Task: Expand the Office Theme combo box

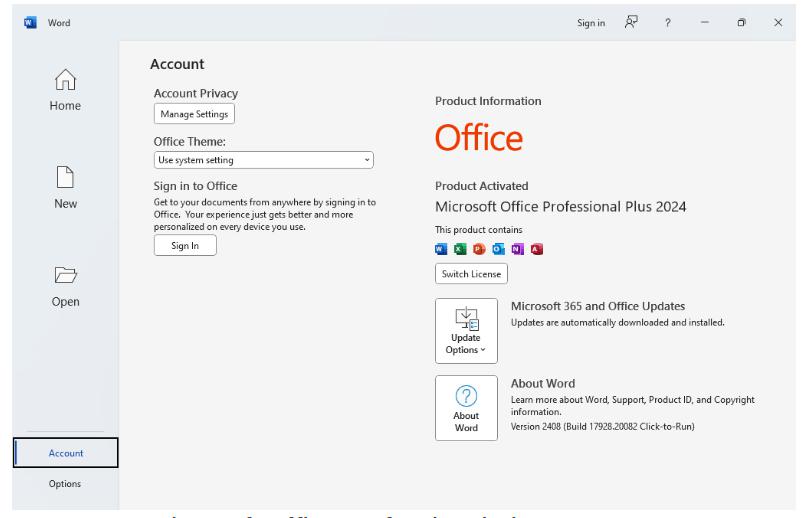Action: tap(263, 160)
